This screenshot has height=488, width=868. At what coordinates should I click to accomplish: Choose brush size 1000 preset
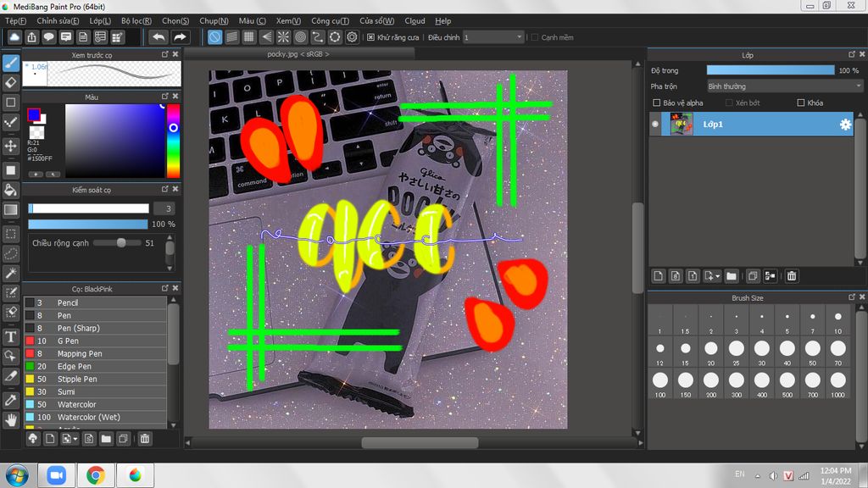click(x=837, y=383)
